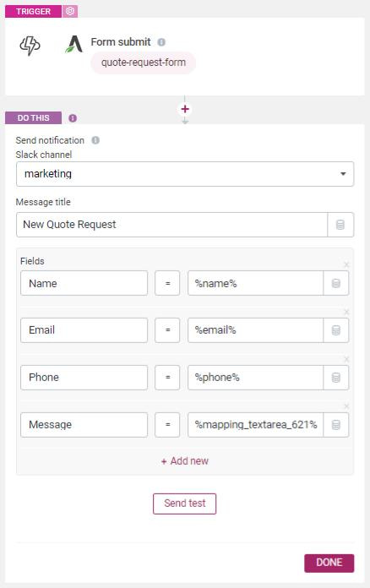Remove the Name field row

[346, 264]
